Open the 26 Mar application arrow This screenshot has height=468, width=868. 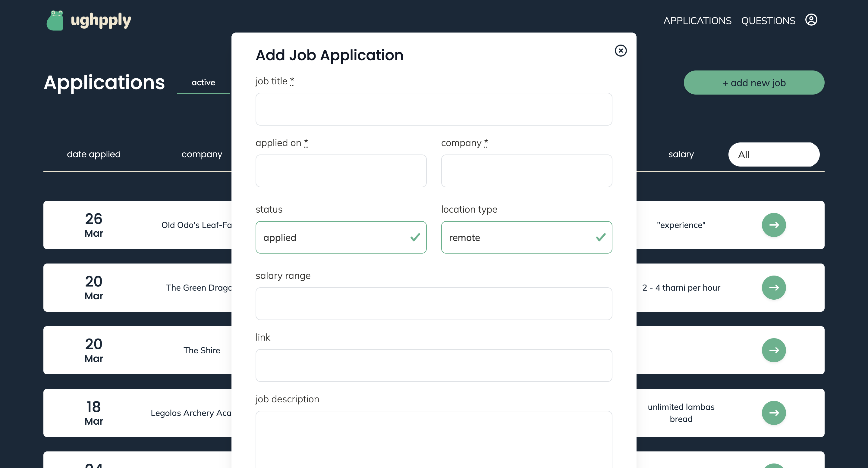[774, 225]
